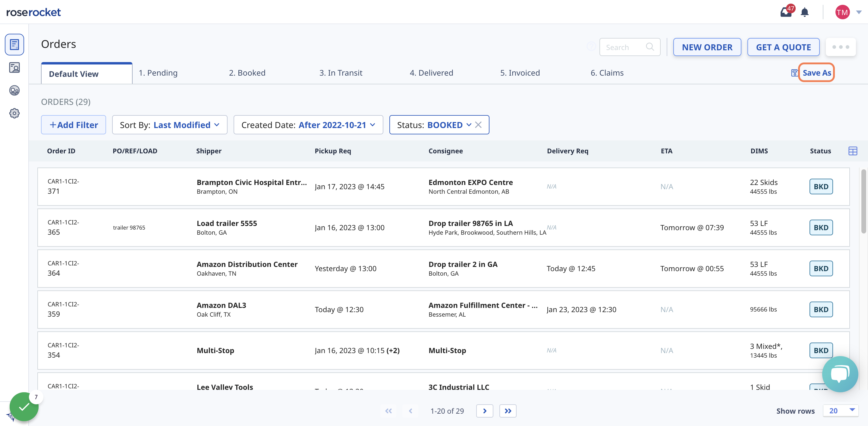This screenshot has height=426, width=868.
Task: Open the Sort By Last Modified dropdown
Action: pos(169,125)
